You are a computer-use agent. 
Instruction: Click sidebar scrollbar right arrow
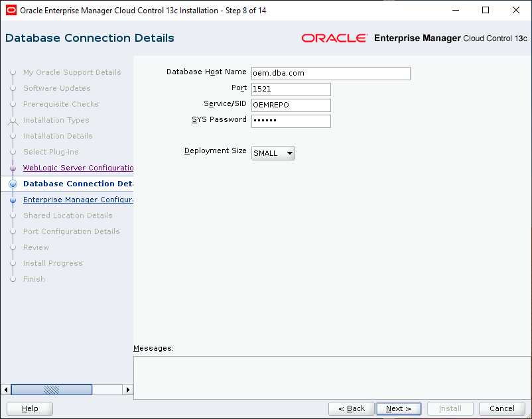(127, 390)
